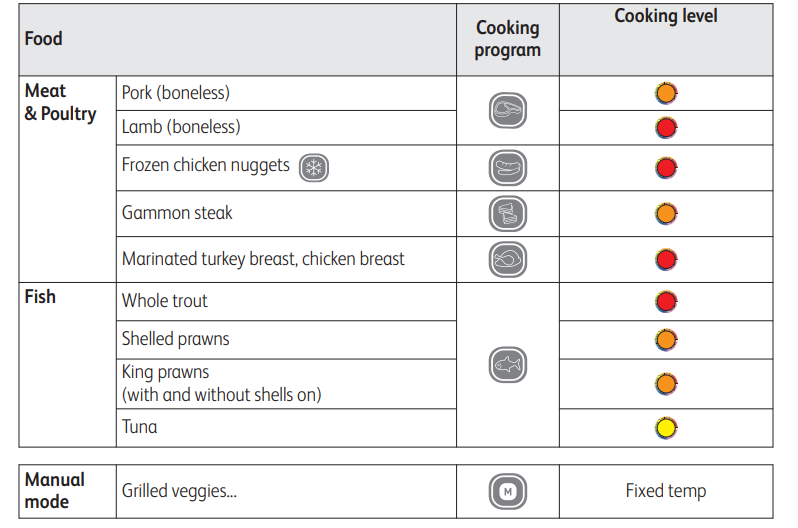Click the red cooking level for Lamb
The width and height of the screenshot is (798, 528).
pyautogui.click(x=666, y=127)
